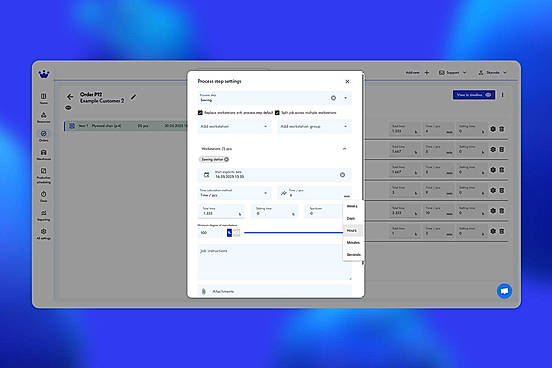Screen dimensions: 552x368
Task: Click the minimum degree blue slider track
Action: [293, 233]
